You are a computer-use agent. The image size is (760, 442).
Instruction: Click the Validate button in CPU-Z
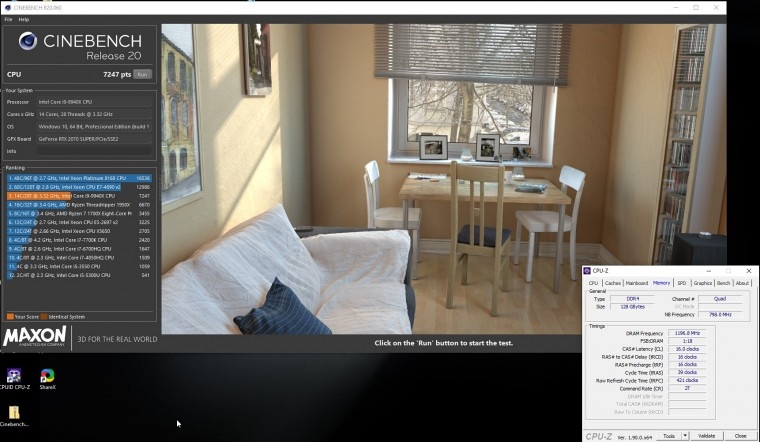[x=706, y=436]
